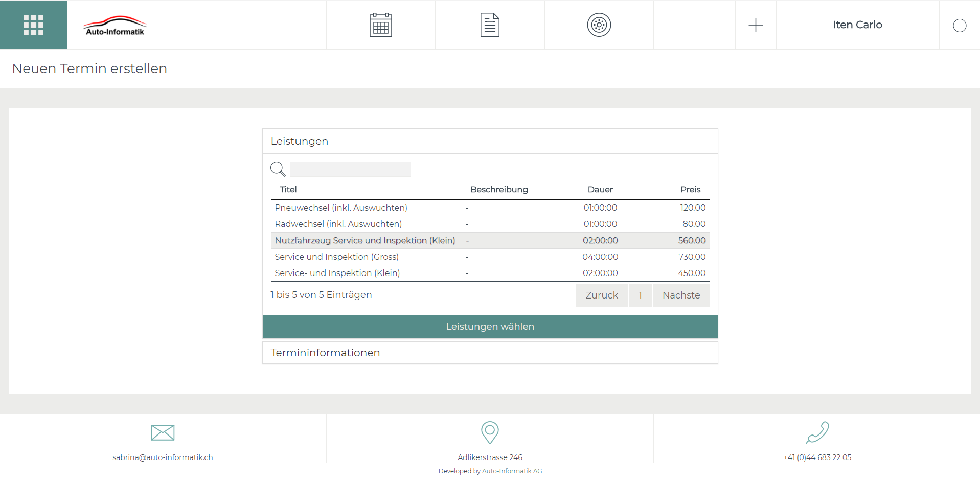Select Radwechsel (inkl. Auswuchten) row
The image size is (980, 481).
pos(490,224)
